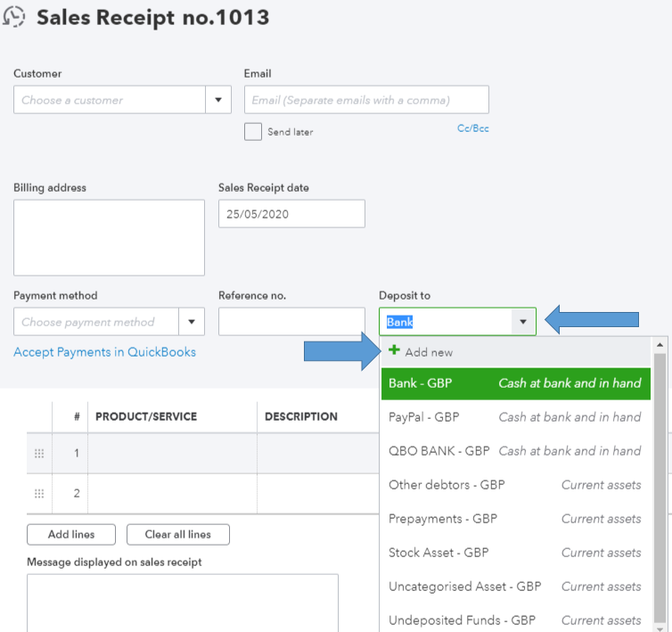Click the drag handle on row 1

tap(39, 453)
